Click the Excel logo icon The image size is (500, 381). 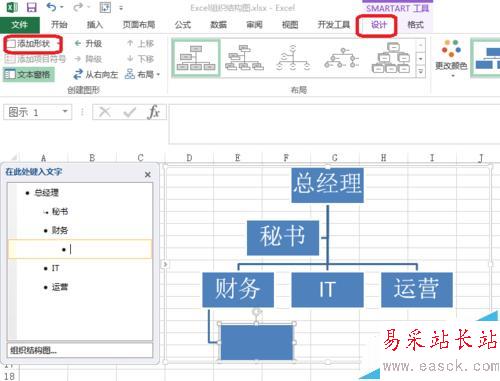[x=12, y=7]
